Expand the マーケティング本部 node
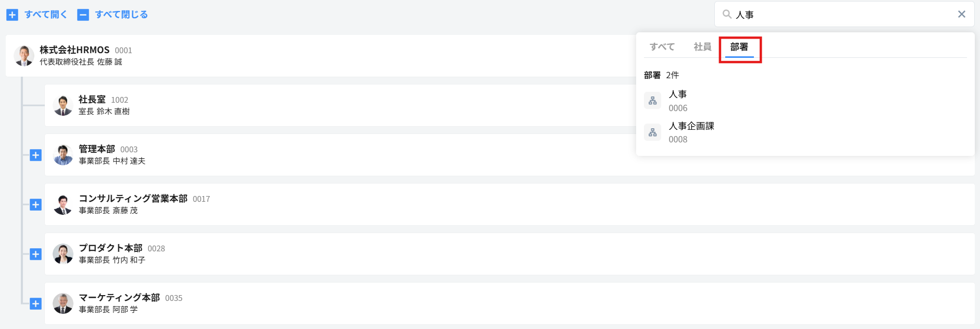980x329 pixels. tap(35, 303)
